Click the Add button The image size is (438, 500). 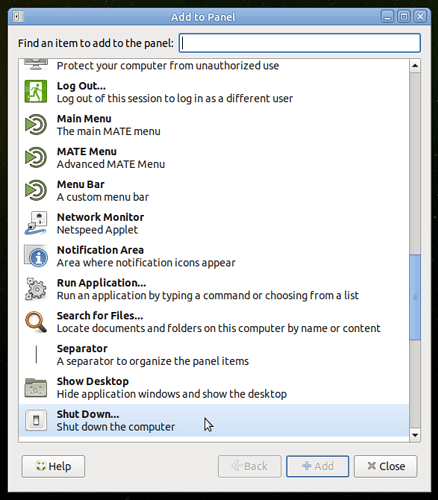click(317, 466)
